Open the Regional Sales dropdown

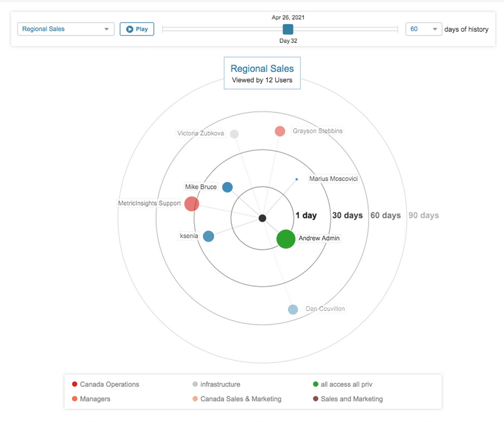[x=66, y=29]
